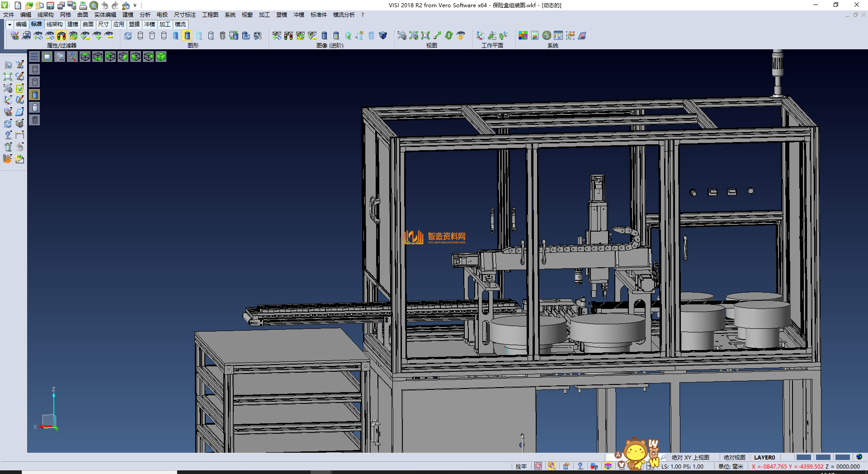Open the toolbar tabs dropdown arrow

(9, 24)
